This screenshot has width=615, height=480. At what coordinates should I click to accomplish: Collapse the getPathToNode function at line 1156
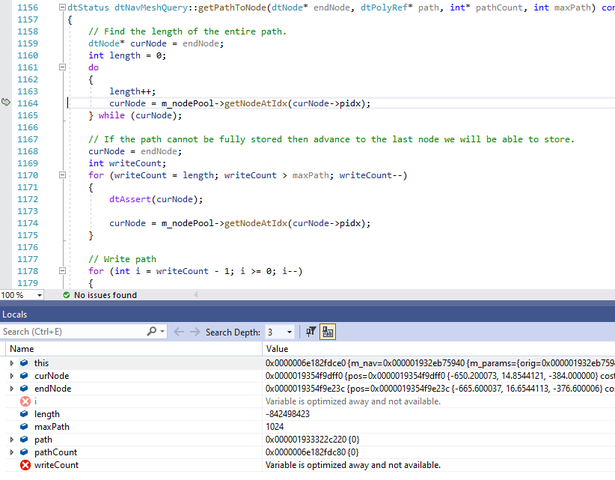[62, 7]
